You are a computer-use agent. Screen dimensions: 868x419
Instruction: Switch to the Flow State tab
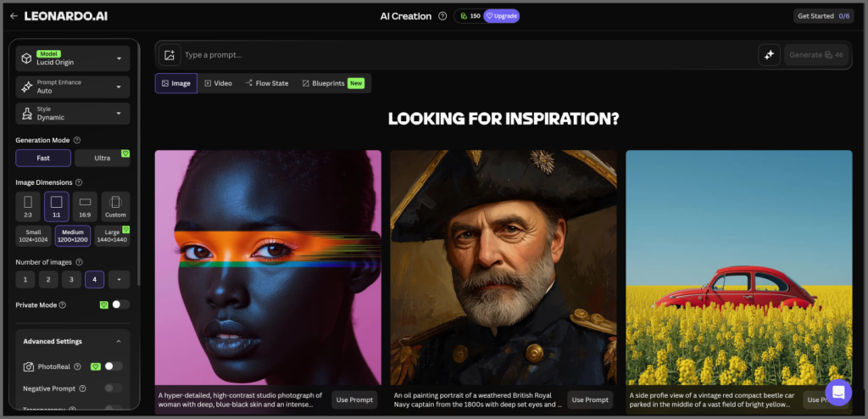pyautogui.click(x=267, y=83)
